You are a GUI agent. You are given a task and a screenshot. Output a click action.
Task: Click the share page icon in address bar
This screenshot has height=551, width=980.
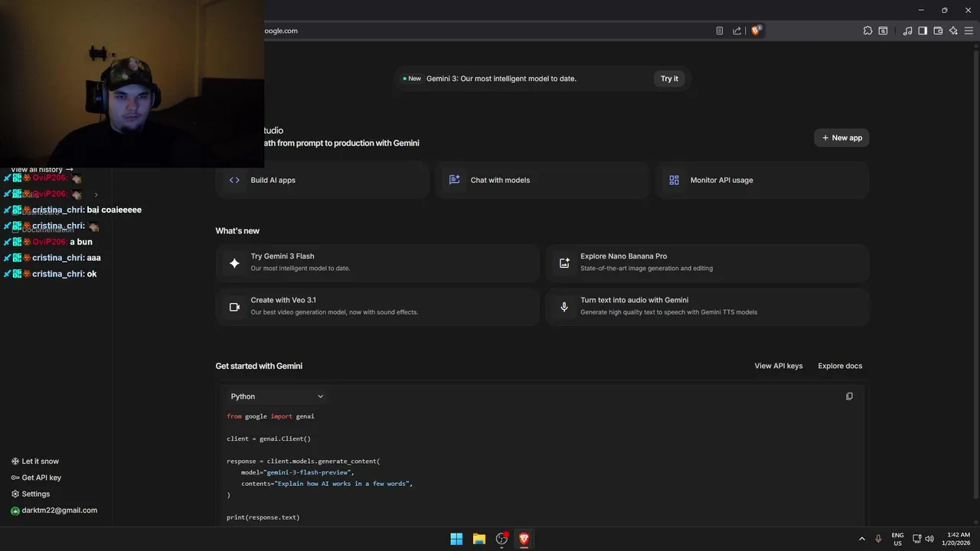coord(737,31)
